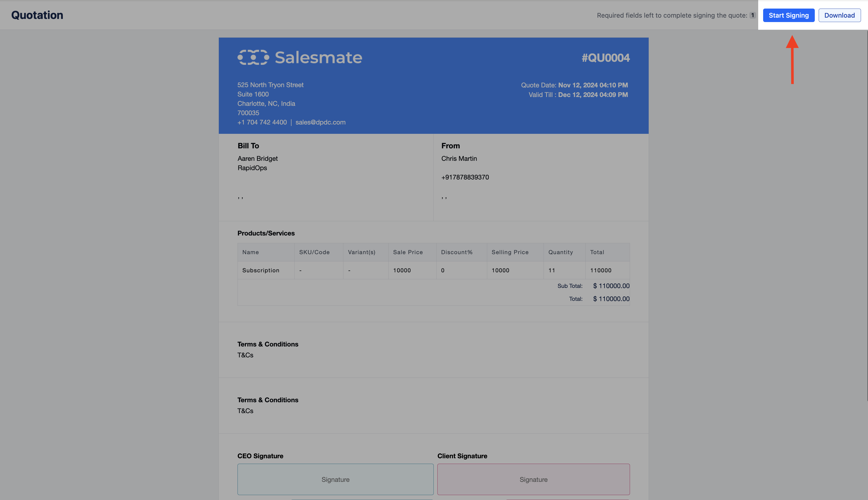Click the 'Sub Total:' label
The width and height of the screenshot is (868, 500).
click(x=570, y=286)
